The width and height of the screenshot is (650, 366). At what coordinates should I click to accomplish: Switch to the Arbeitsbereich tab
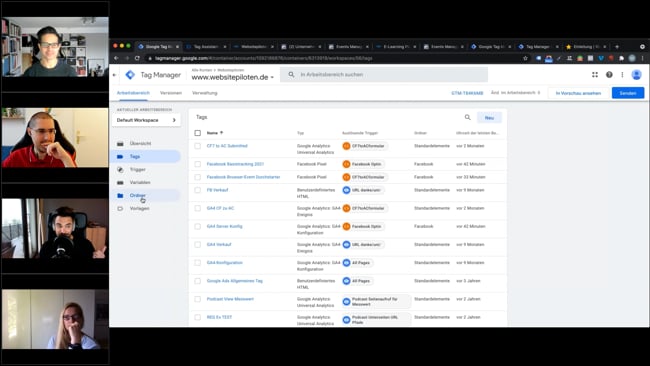pos(133,93)
